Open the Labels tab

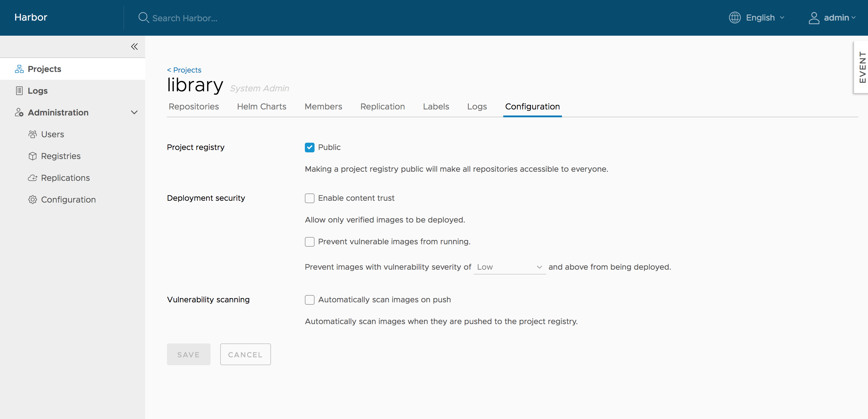(x=436, y=106)
